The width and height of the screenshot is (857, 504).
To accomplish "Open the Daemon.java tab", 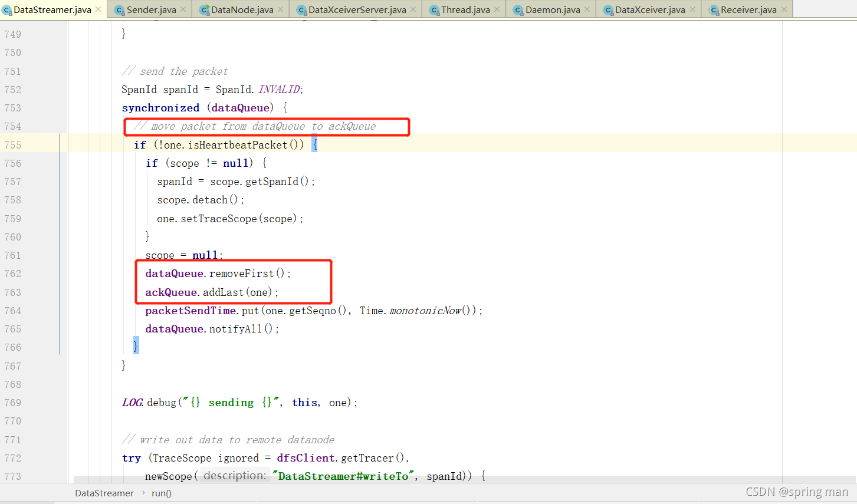I will click(553, 9).
